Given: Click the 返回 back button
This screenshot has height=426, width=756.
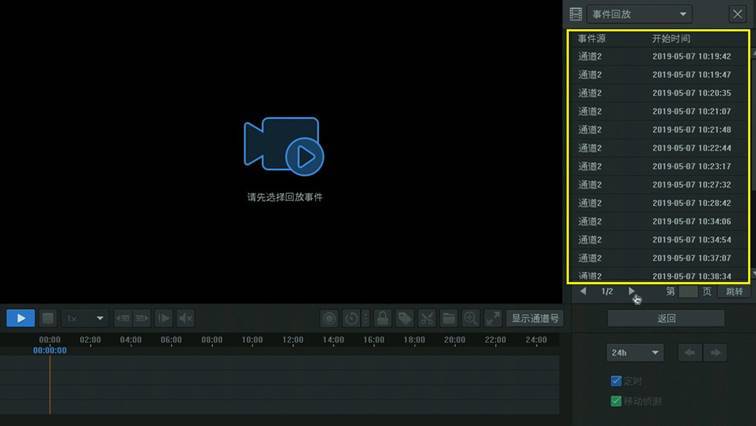Looking at the screenshot, I should point(666,319).
